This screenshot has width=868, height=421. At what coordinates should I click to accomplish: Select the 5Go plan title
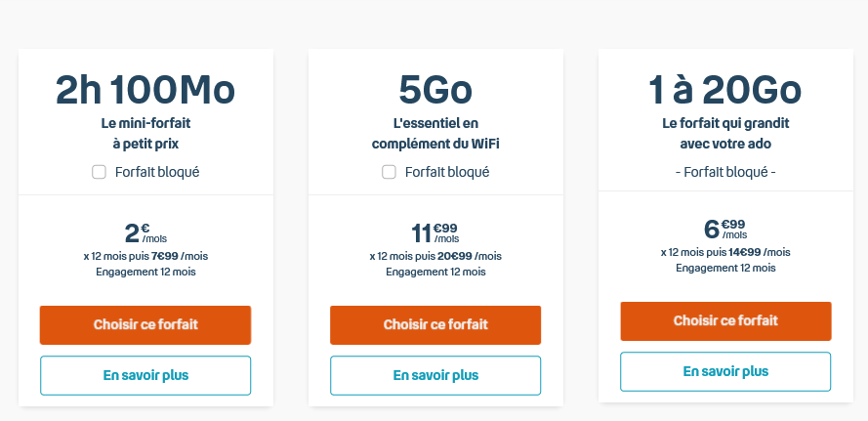[435, 90]
